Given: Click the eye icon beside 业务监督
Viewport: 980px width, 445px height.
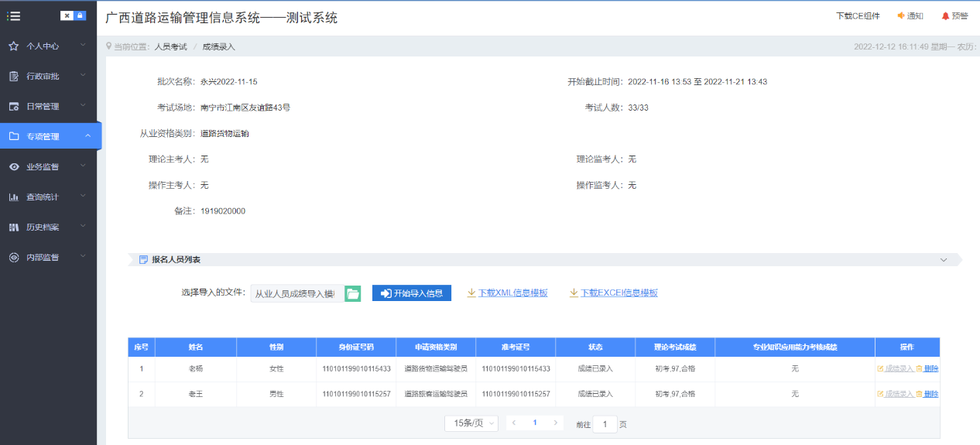Looking at the screenshot, I should click(13, 167).
